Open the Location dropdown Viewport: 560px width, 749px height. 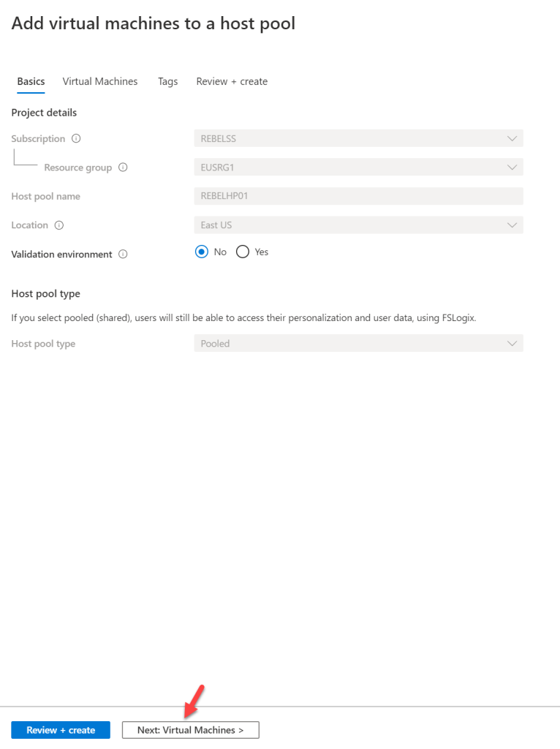[358, 225]
